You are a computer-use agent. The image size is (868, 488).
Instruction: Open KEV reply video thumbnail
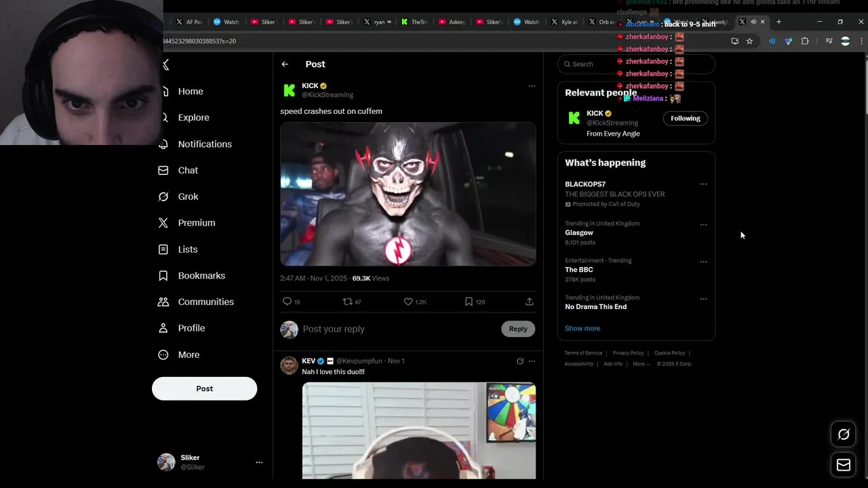(419, 430)
